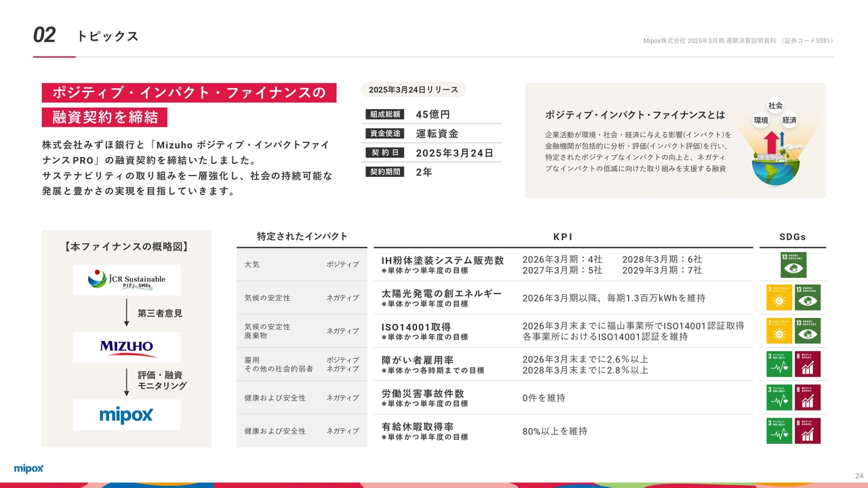Click the トピックス slide title
This screenshot has width=868, height=488.
[108, 37]
